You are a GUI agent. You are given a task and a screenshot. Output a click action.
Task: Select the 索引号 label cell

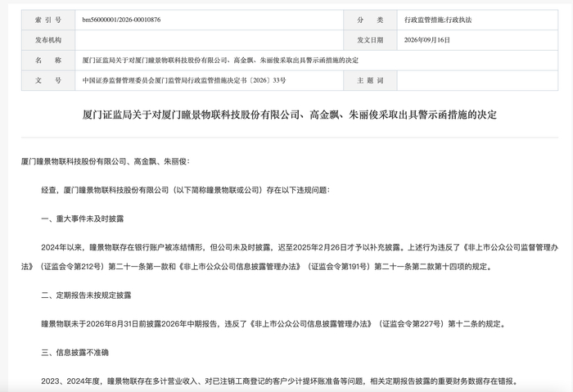pyautogui.click(x=48, y=20)
